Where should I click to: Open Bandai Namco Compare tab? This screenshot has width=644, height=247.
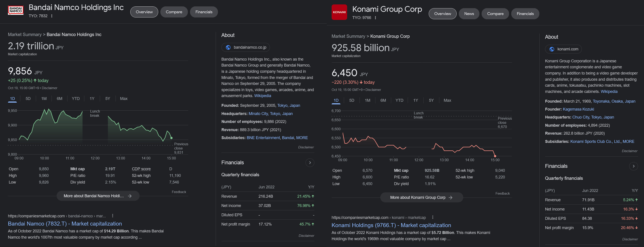(174, 12)
